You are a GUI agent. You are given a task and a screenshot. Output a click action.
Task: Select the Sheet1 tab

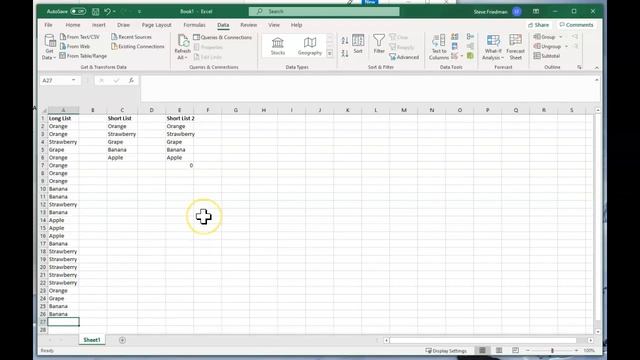click(92, 340)
